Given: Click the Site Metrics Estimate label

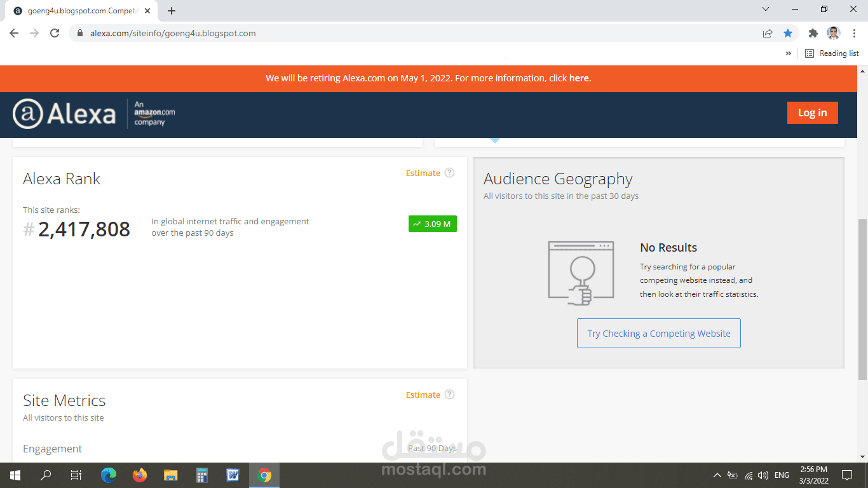Looking at the screenshot, I should pos(423,395).
